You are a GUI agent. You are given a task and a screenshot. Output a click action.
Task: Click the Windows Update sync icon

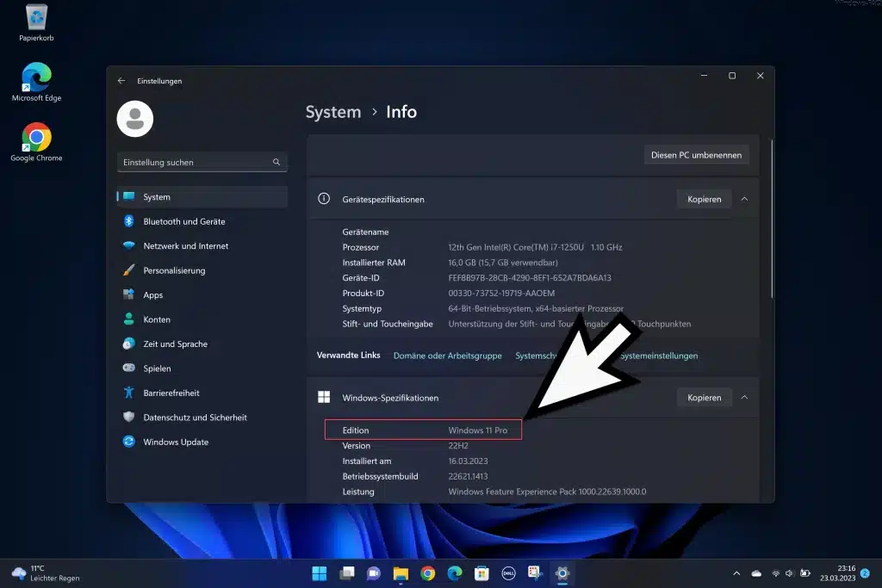click(129, 442)
